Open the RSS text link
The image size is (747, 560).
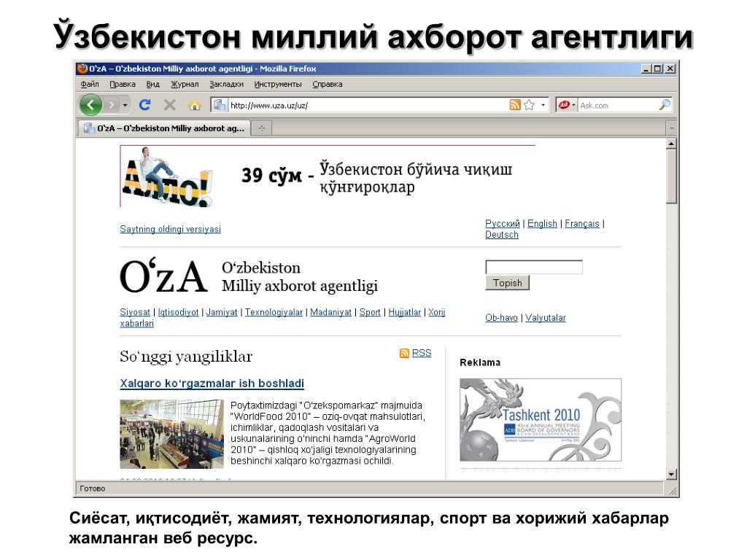(422, 353)
